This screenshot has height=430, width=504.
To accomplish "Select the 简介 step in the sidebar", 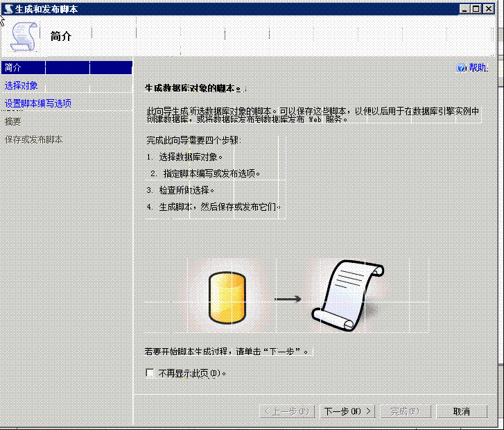I will [x=13, y=67].
